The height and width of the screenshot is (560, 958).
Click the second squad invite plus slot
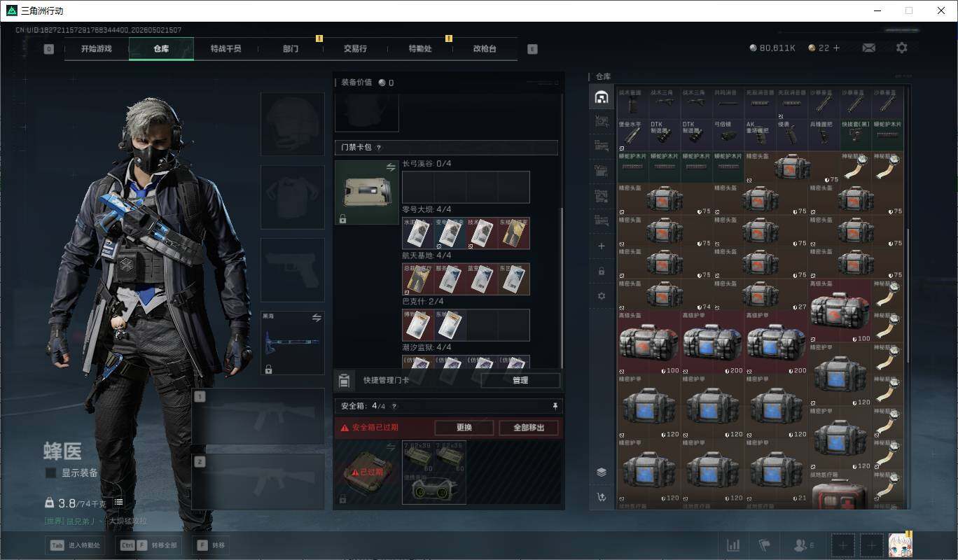[x=871, y=545]
